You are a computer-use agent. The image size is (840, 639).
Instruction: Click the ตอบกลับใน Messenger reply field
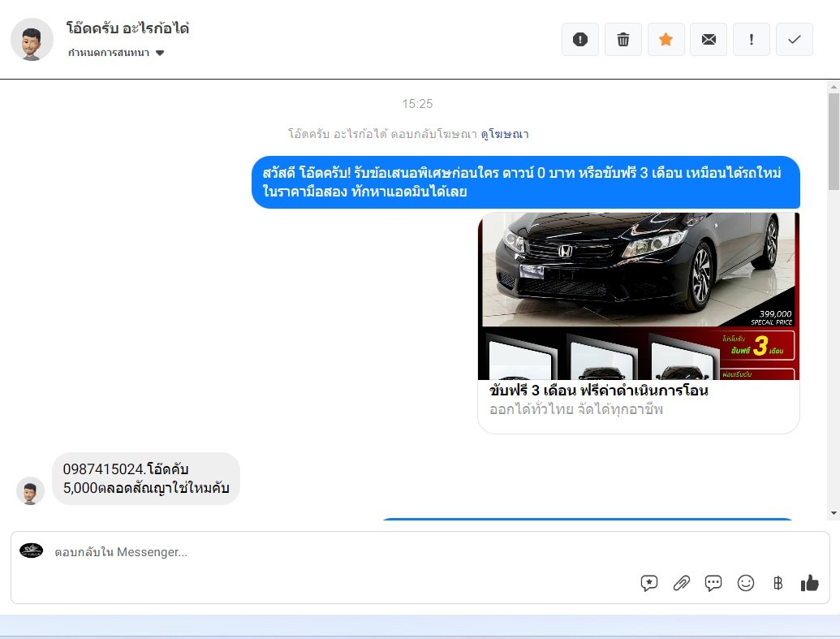325,552
